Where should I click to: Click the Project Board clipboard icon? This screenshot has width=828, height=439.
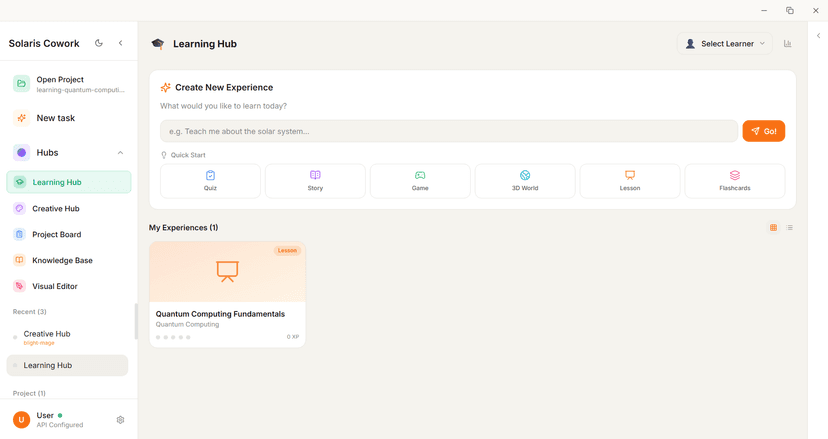20,235
